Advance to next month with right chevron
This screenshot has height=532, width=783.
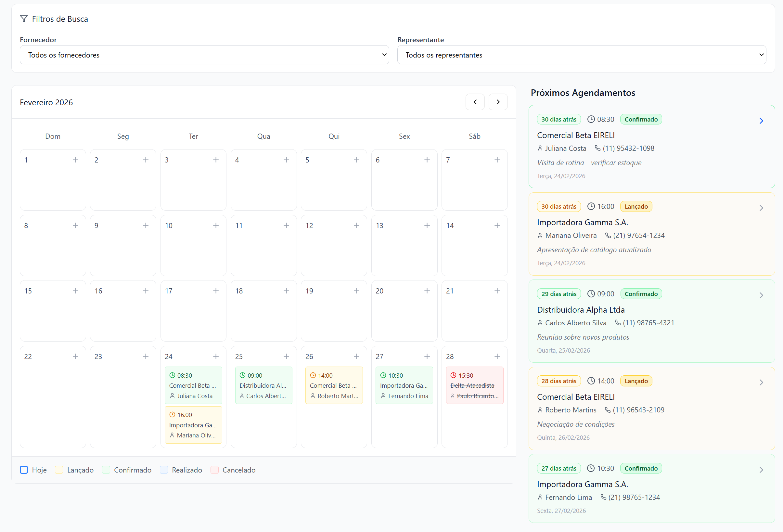[x=498, y=102]
